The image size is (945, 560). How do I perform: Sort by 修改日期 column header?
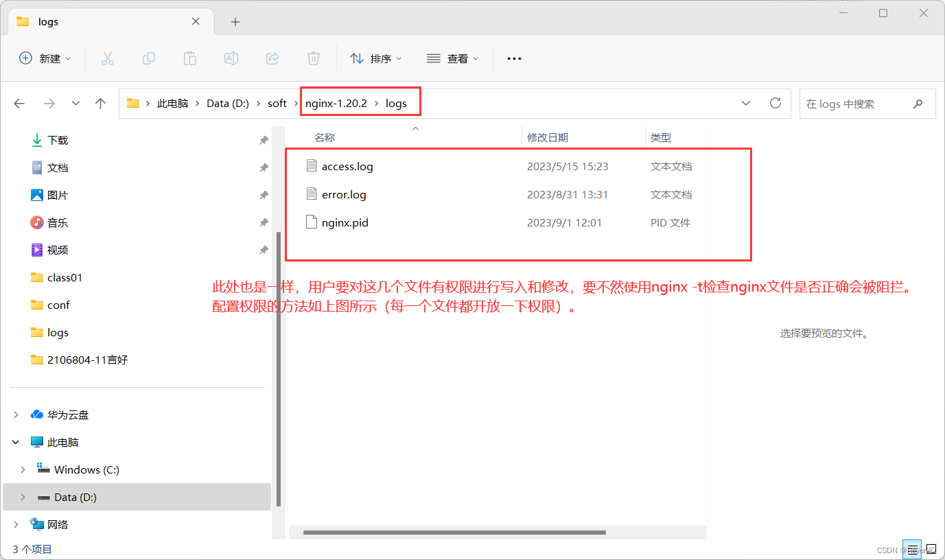pyautogui.click(x=547, y=137)
